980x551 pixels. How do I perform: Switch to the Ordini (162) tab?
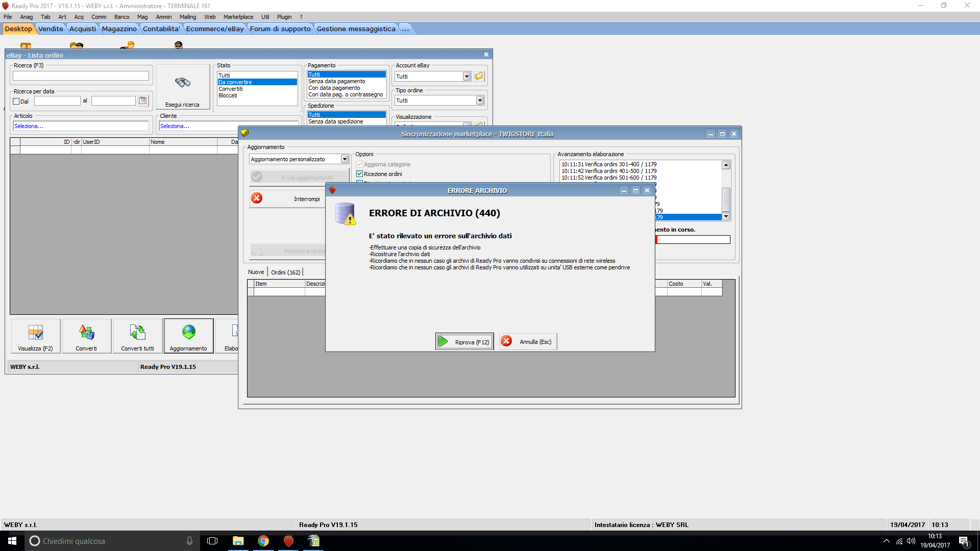click(x=285, y=272)
